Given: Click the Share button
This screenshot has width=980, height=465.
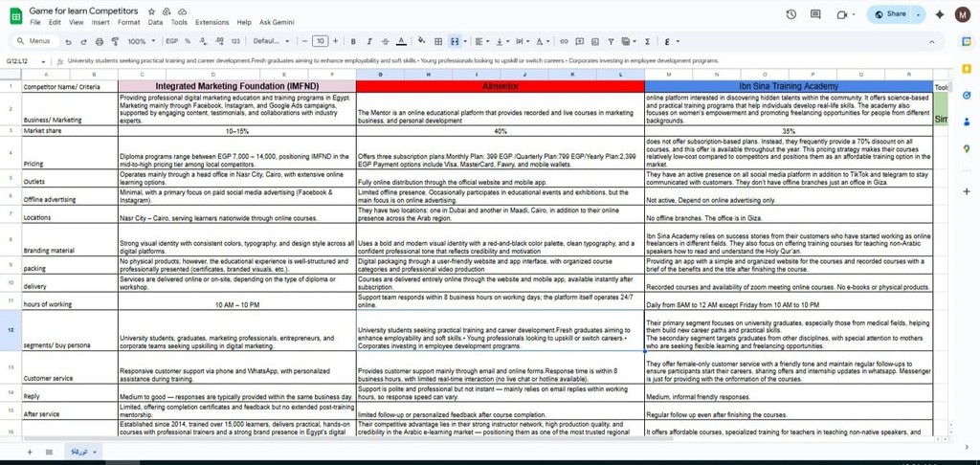Looking at the screenshot, I should pyautogui.click(x=889, y=14).
